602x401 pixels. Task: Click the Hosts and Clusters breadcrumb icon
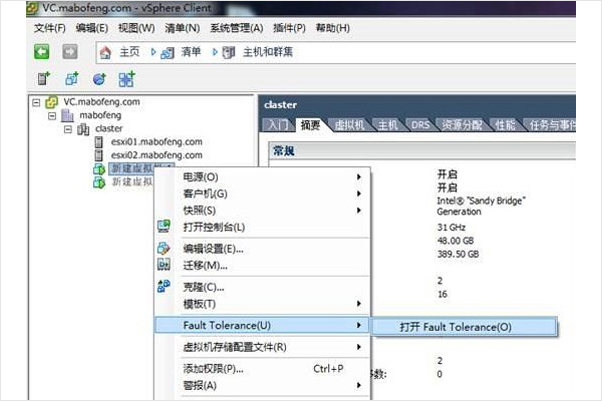[x=229, y=53]
